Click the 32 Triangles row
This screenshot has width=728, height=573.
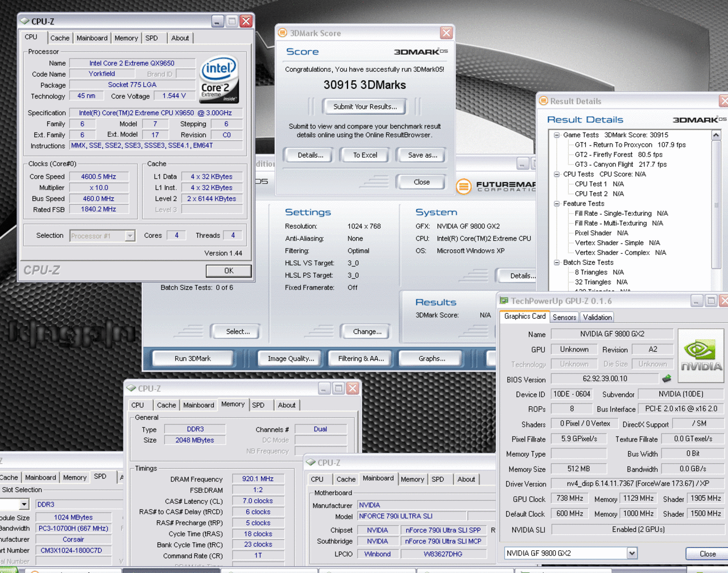tap(601, 282)
